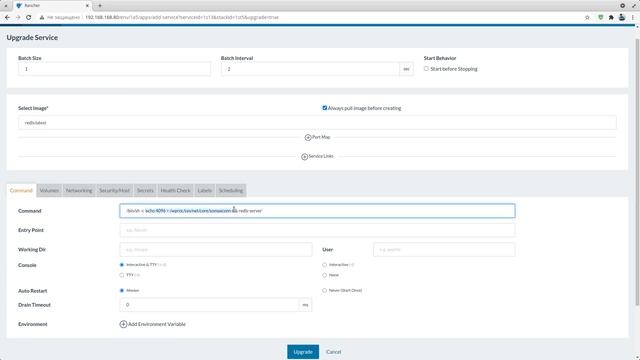The width and height of the screenshot is (640, 360).
Task: Focus the Select Image field
Action: (x=317, y=123)
